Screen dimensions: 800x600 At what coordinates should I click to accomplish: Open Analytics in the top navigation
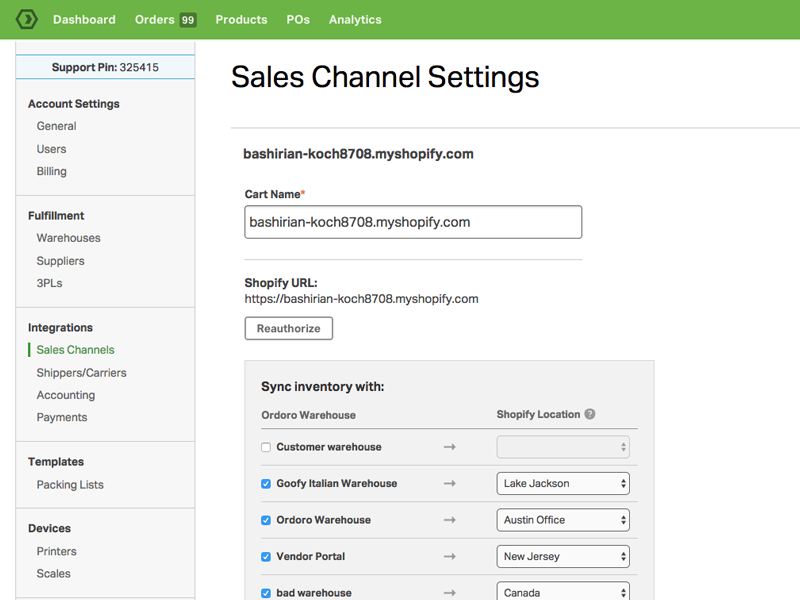[355, 20]
